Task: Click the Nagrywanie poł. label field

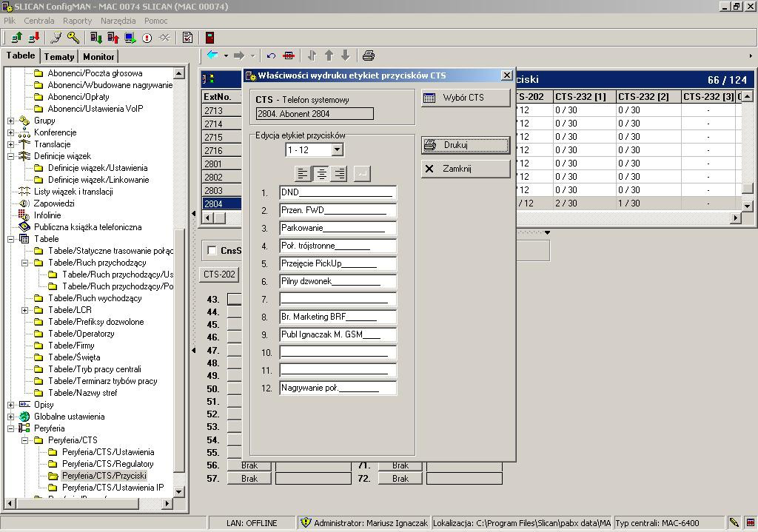Action: 338,388
